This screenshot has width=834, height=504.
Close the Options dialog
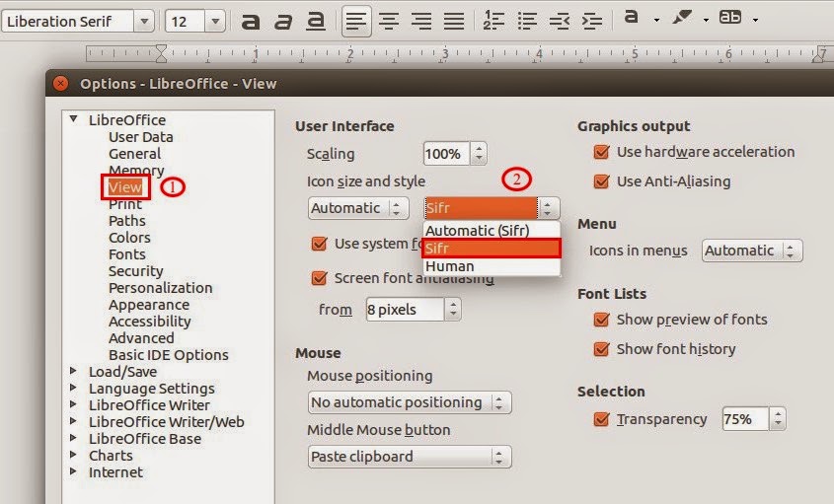coord(60,84)
